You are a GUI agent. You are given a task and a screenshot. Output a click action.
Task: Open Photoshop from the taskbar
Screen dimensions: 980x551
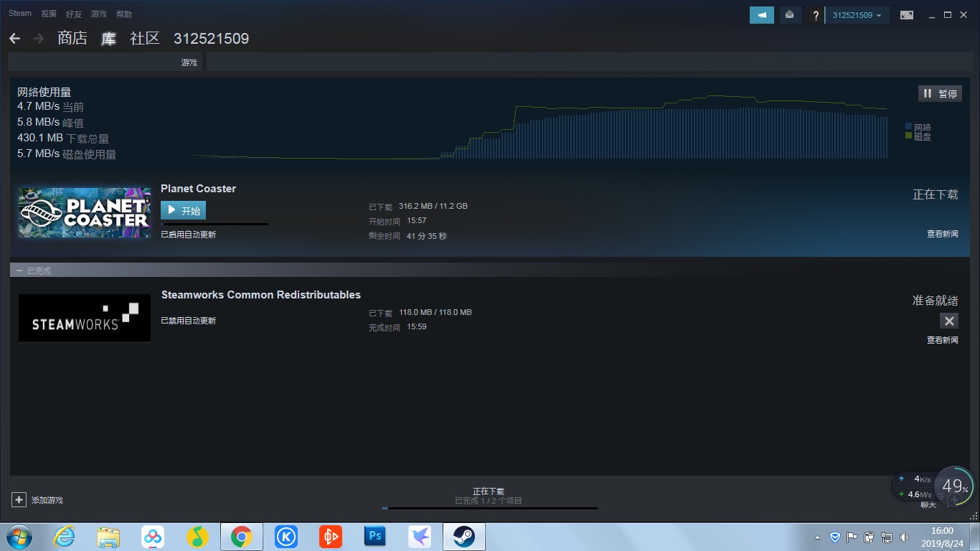(375, 537)
